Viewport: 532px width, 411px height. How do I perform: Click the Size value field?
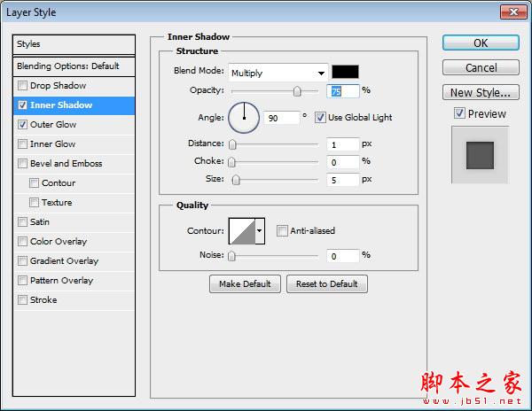[342, 180]
